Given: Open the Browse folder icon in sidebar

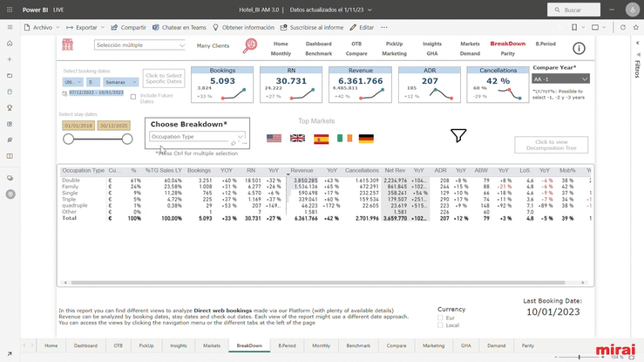Looking at the screenshot, I should pos(10,76).
